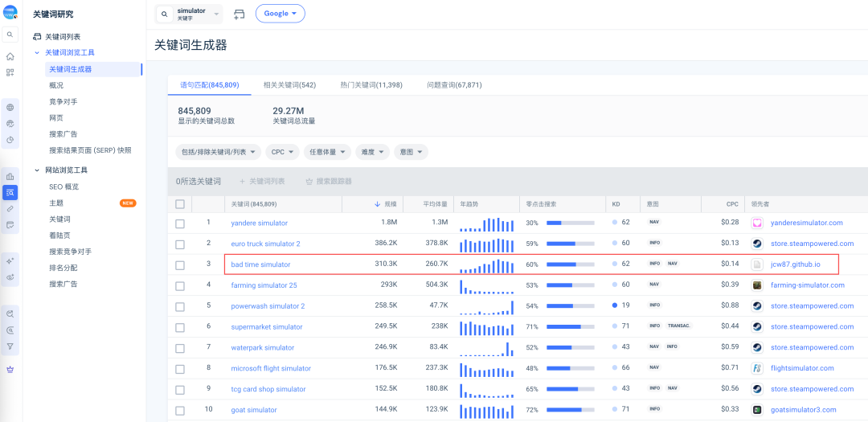The height and width of the screenshot is (422, 868).
Task: Collapse the 关键词浏览工具 sidebar section
Action: 37,52
